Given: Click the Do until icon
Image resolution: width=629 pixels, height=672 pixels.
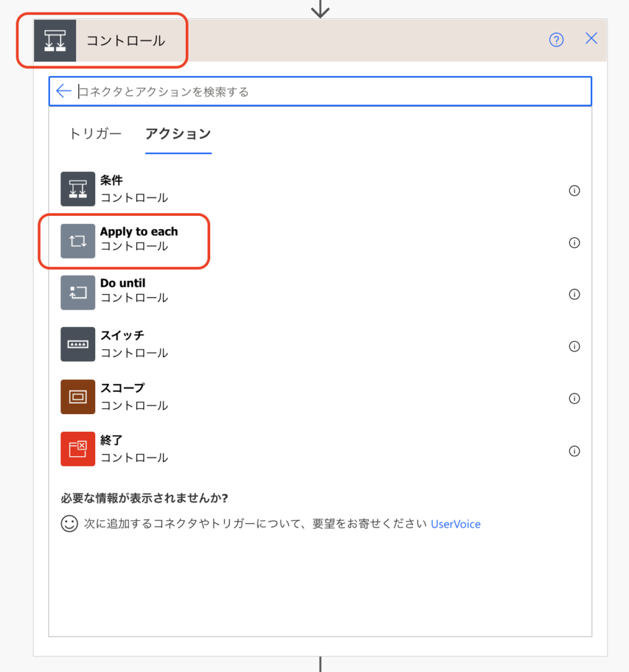Looking at the screenshot, I should (x=77, y=293).
